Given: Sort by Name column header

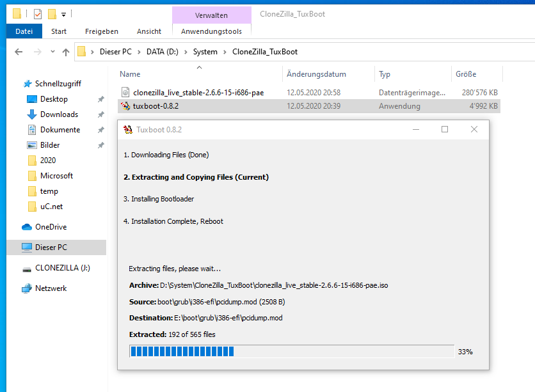Looking at the screenshot, I should [130, 74].
